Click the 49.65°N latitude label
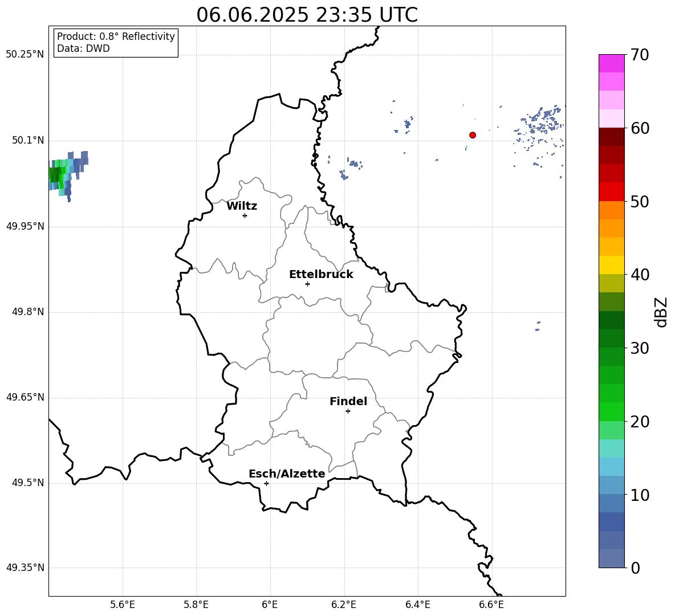Viewport: 675px width, 616px height. [25, 397]
